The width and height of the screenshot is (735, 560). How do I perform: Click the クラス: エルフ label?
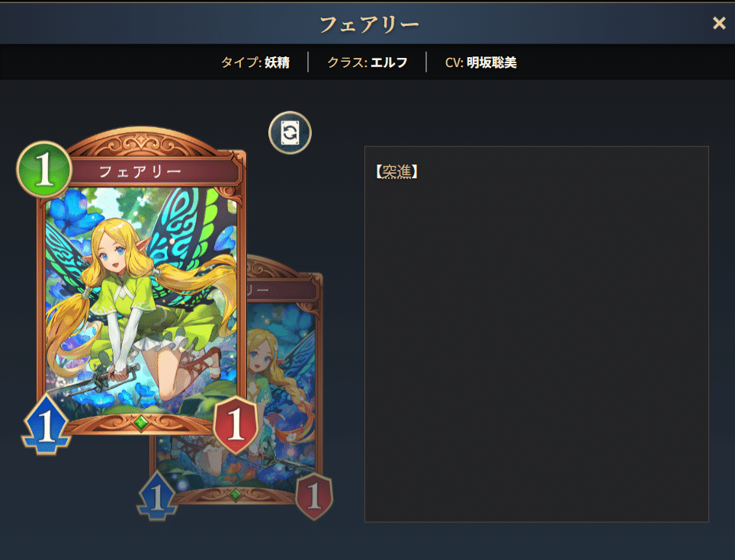coord(367,62)
